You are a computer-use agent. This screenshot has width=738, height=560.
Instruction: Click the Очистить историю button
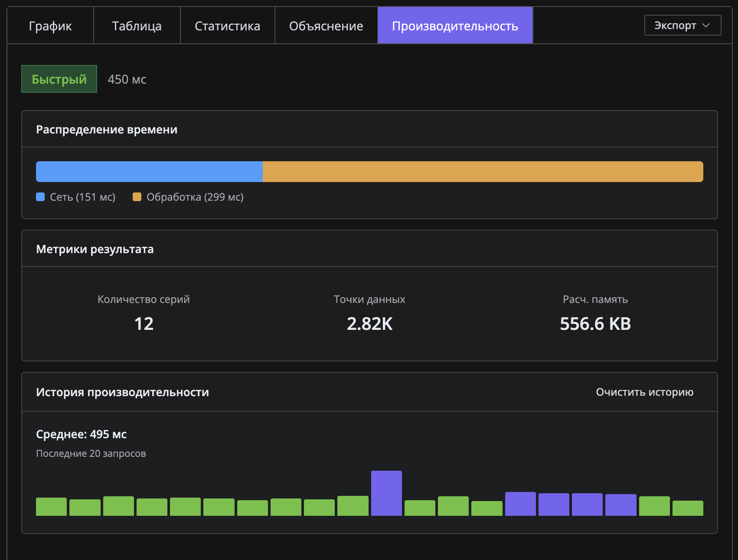644,392
